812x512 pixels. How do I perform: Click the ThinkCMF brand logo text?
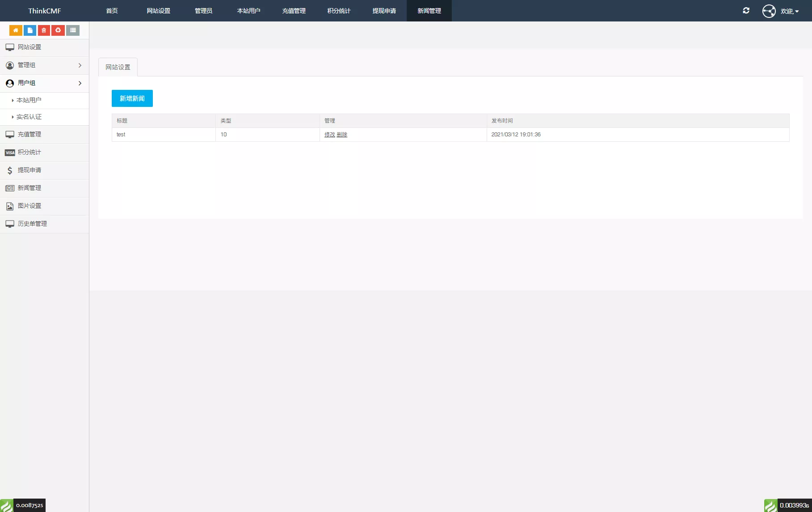coord(44,11)
